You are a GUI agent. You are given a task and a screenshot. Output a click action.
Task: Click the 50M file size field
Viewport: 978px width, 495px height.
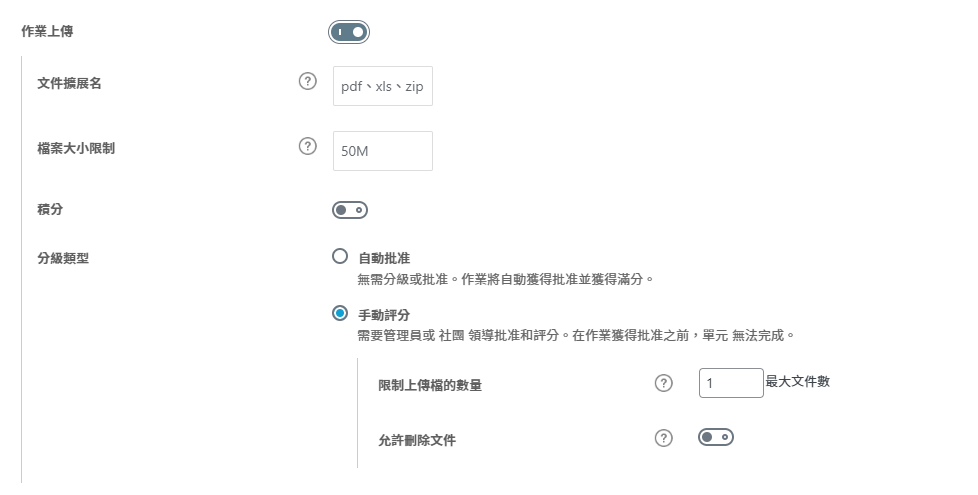pyautogui.click(x=383, y=151)
